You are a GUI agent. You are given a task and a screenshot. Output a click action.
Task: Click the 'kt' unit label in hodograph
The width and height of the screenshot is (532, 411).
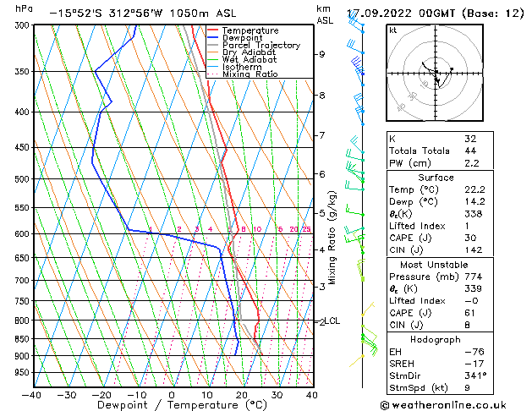(x=393, y=30)
